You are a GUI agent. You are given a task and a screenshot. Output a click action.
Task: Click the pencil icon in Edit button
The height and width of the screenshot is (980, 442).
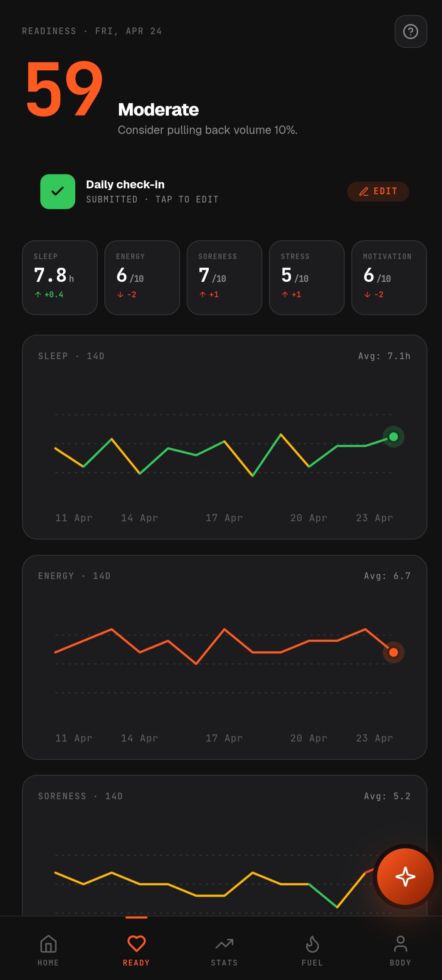pos(364,192)
